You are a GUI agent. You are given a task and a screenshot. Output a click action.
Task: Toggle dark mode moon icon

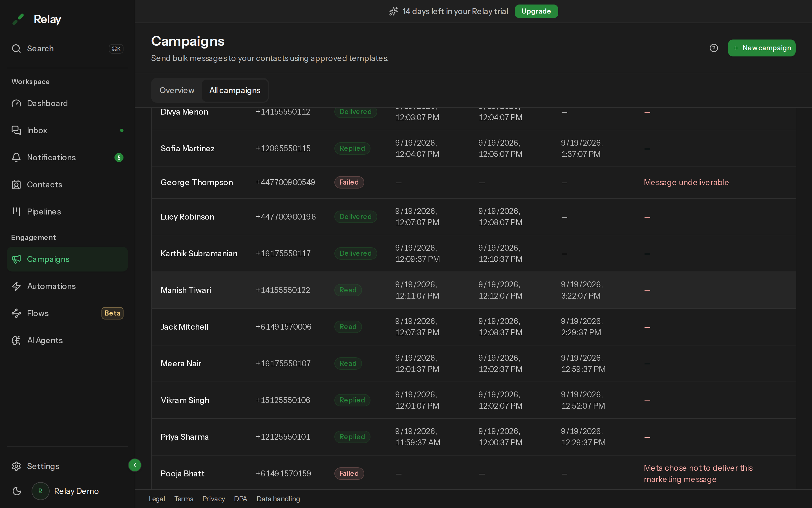[x=17, y=491]
